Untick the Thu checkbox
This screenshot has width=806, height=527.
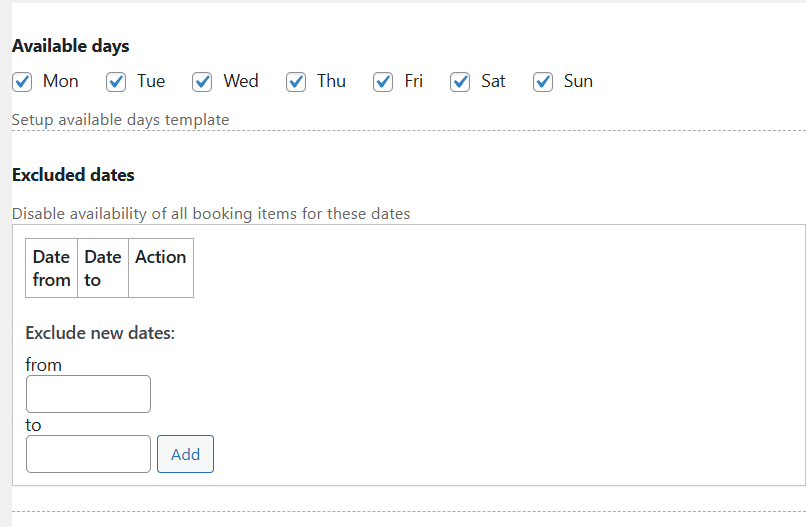point(296,82)
